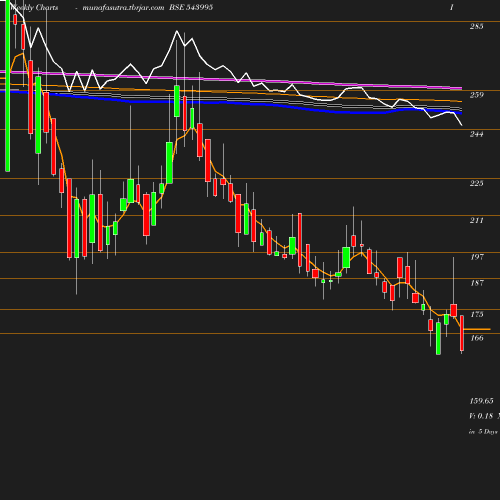Screen dimensions: 500x500
Task: Click the 'in 5 Days' label
Action: 483,432
